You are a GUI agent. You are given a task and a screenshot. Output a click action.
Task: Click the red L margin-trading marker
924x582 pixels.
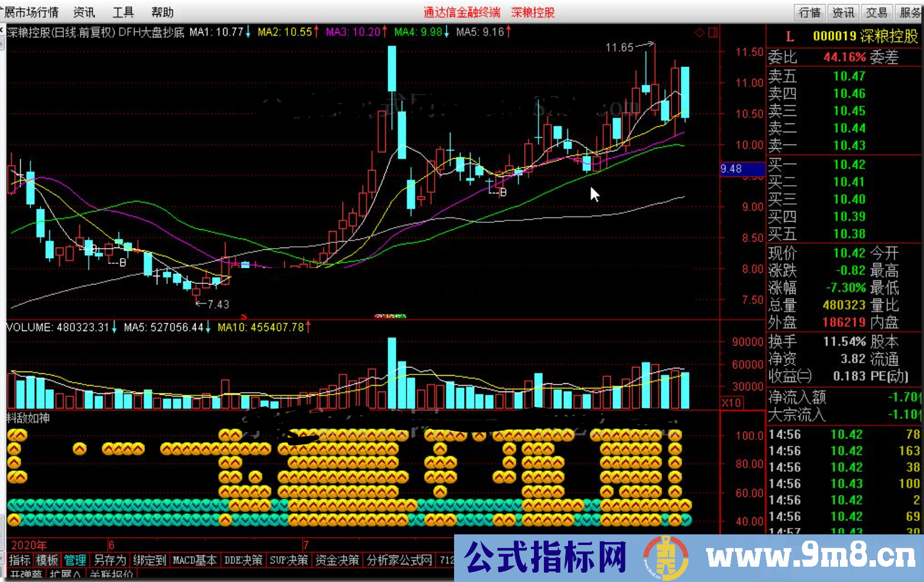click(x=790, y=37)
